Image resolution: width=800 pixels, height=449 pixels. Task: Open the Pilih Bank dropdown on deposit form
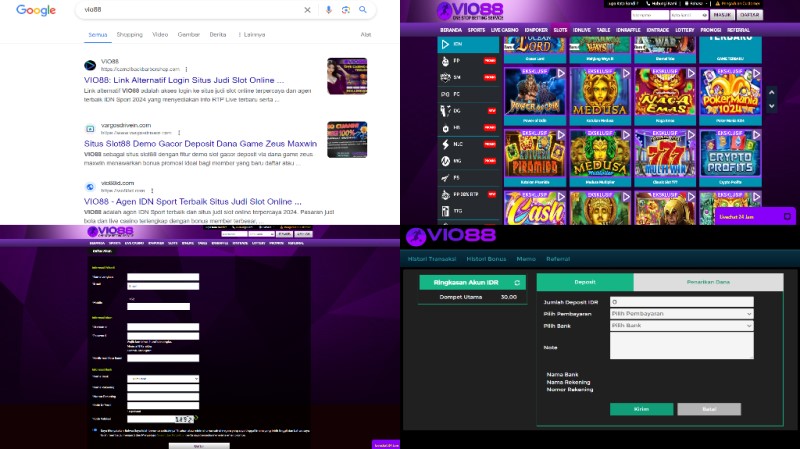tap(682, 326)
